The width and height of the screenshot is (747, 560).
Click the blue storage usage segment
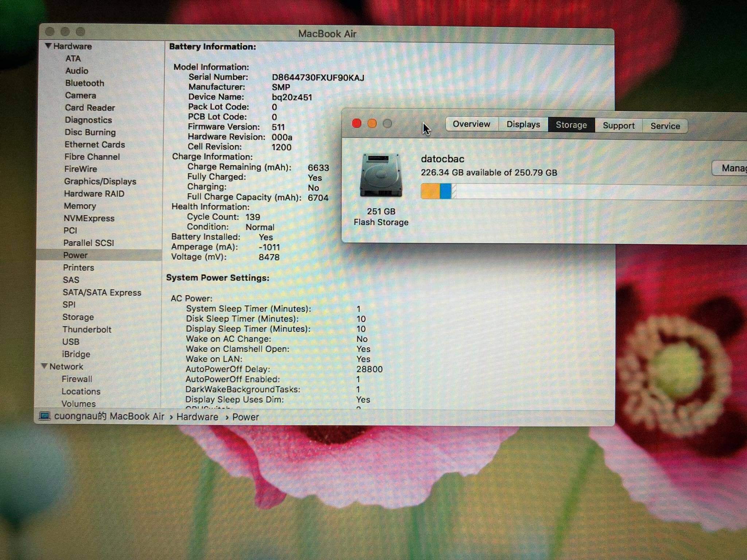tap(445, 191)
